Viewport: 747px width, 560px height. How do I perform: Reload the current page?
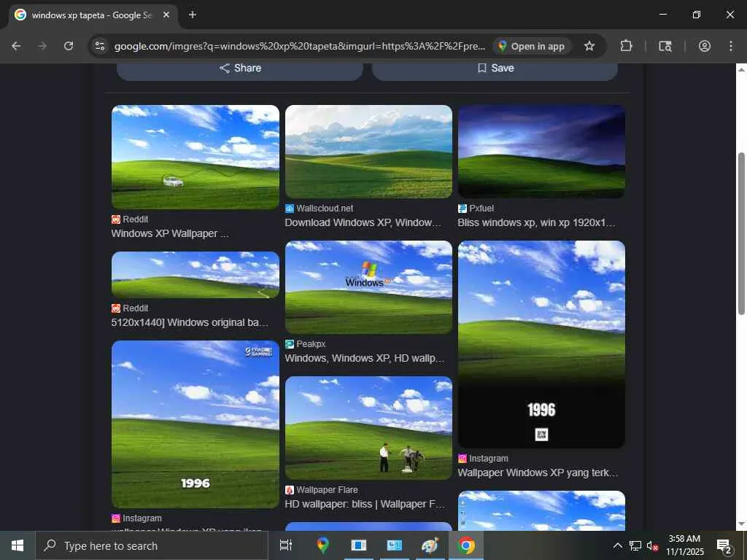(69, 46)
